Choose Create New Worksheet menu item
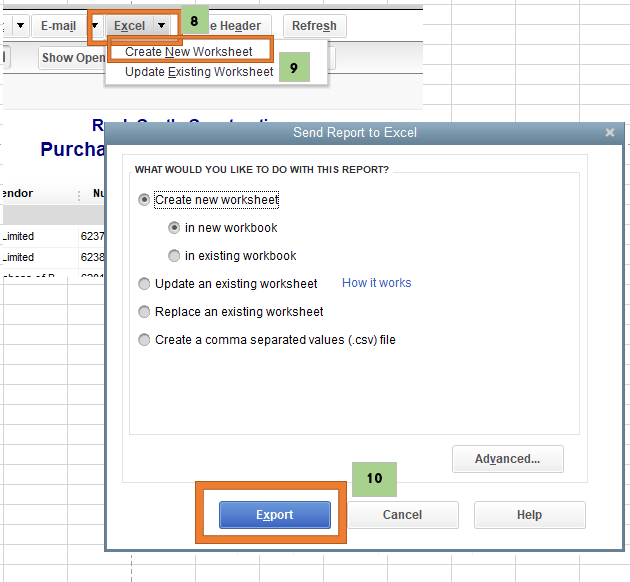The width and height of the screenshot is (630, 582). click(x=189, y=52)
